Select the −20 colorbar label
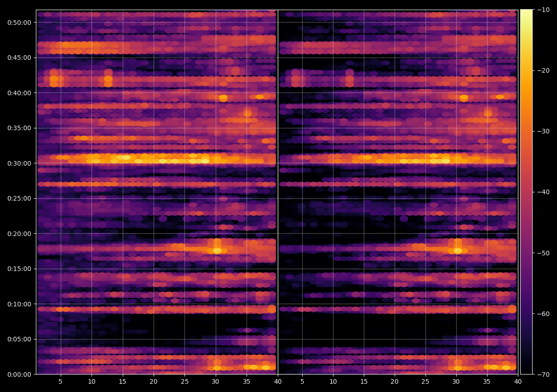The width and height of the screenshot is (557, 392). point(543,70)
